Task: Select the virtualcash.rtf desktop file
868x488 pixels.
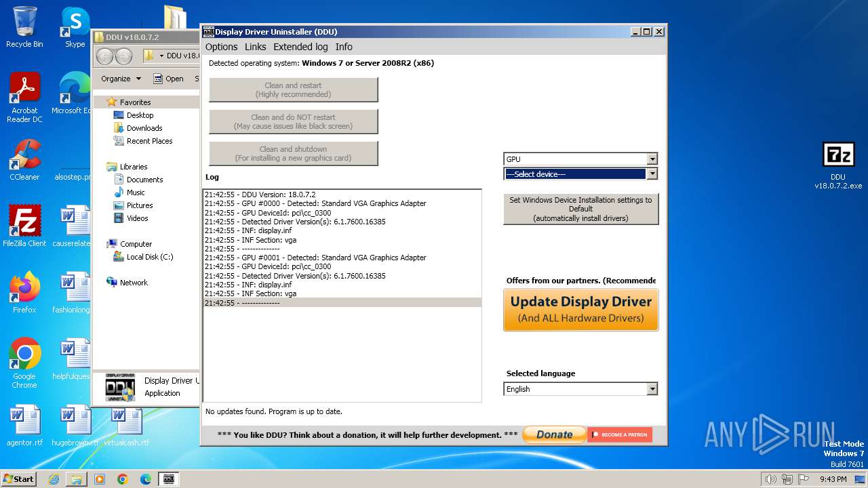Action: coord(126,426)
